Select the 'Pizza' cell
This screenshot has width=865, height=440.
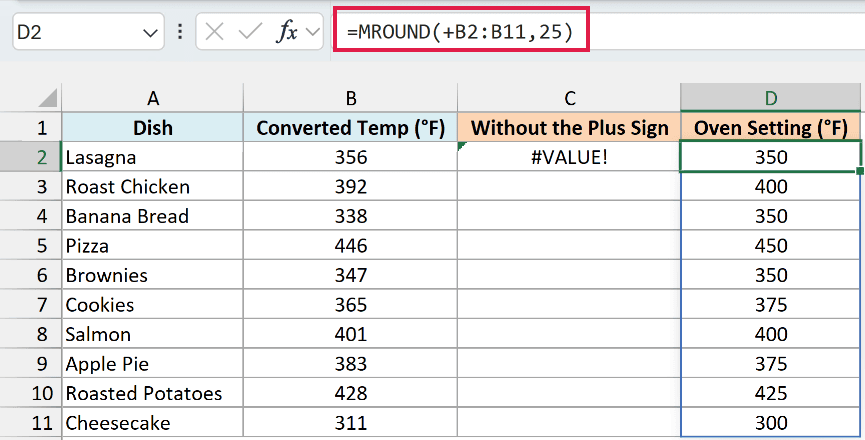[152, 245]
